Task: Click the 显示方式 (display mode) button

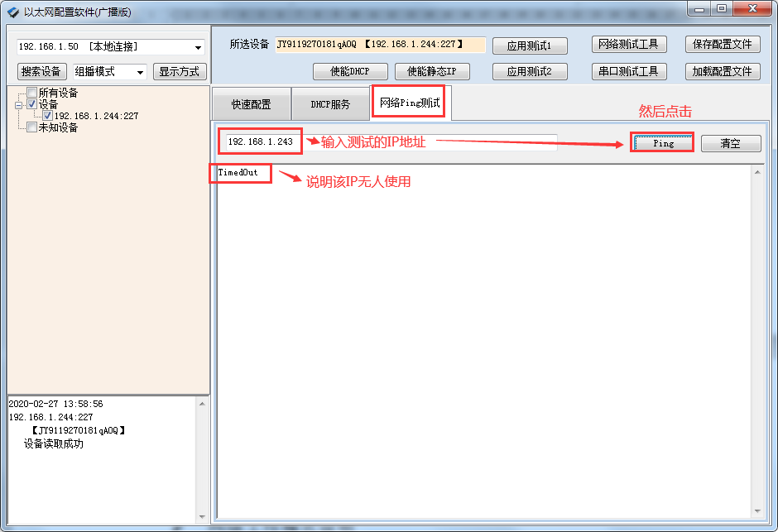Action: (x=179, y=71)
